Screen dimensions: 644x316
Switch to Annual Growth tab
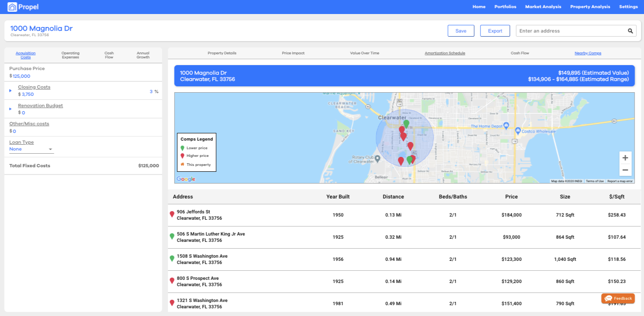(143, 55)
